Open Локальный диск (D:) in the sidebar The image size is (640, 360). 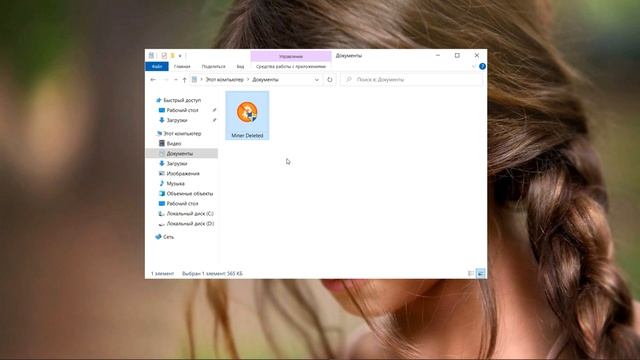[x=190, y=224]
